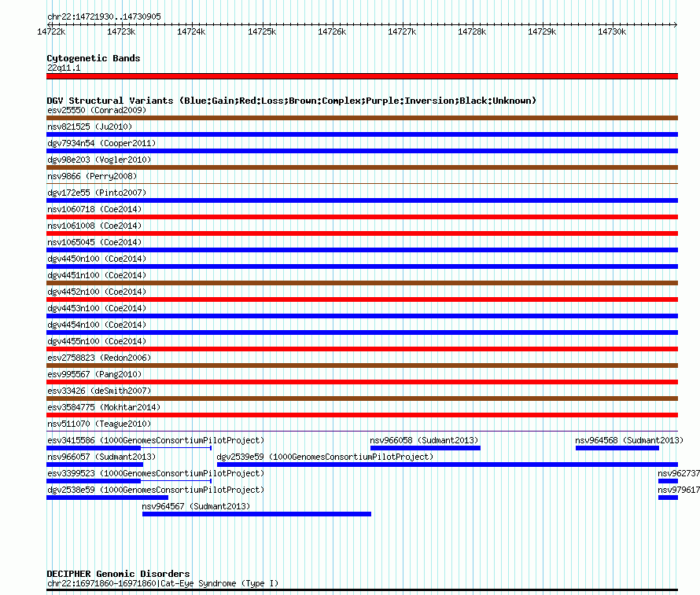
Task: Click the 22q11.1 band label
Action: tap(64, 68)
